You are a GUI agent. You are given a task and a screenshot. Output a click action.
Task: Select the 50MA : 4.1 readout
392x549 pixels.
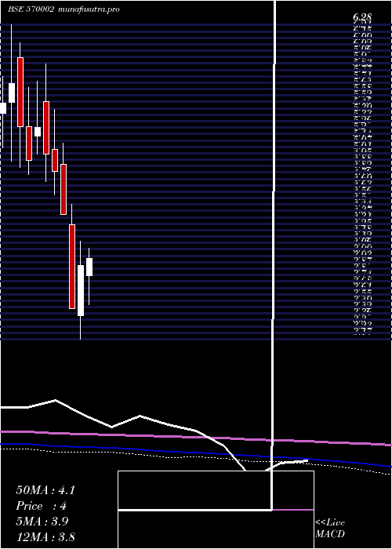[x=45, y=490]
